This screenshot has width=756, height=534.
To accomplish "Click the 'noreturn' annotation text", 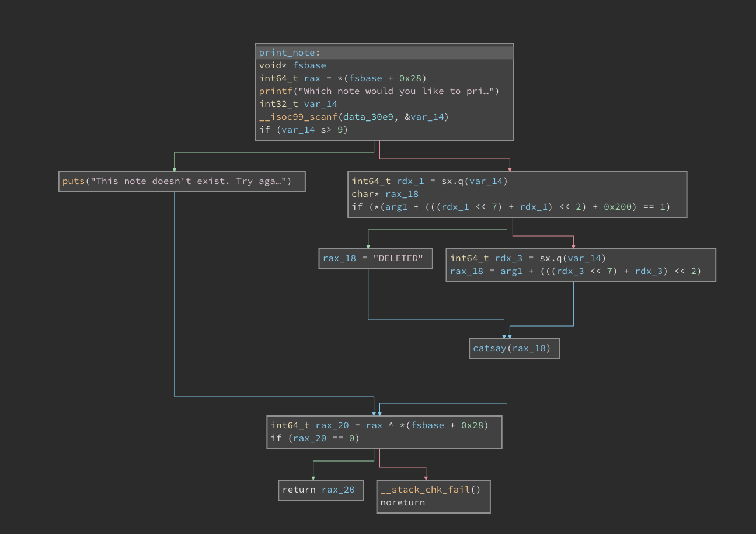I will [x=403, y=502].
